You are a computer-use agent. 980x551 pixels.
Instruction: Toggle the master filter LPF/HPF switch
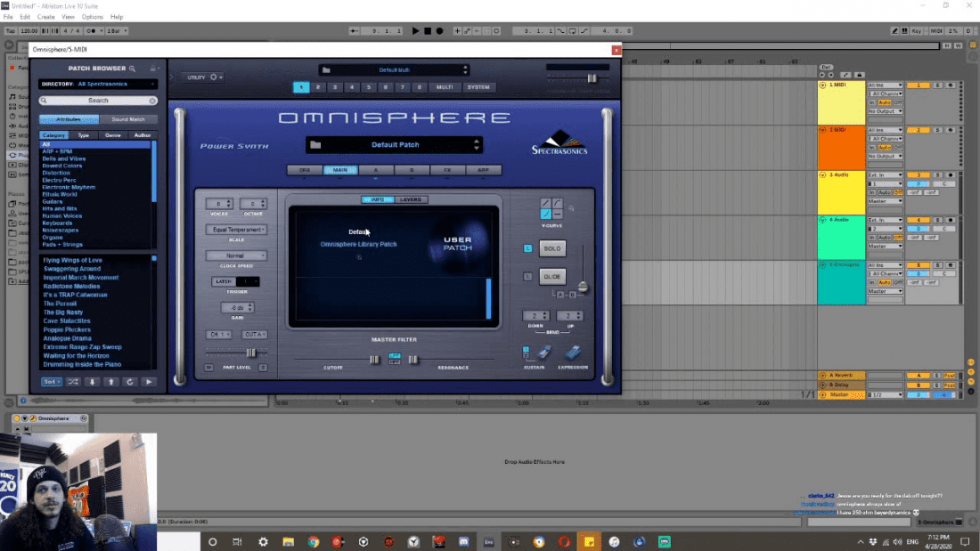pyautogui.click(x=395, y=359)
